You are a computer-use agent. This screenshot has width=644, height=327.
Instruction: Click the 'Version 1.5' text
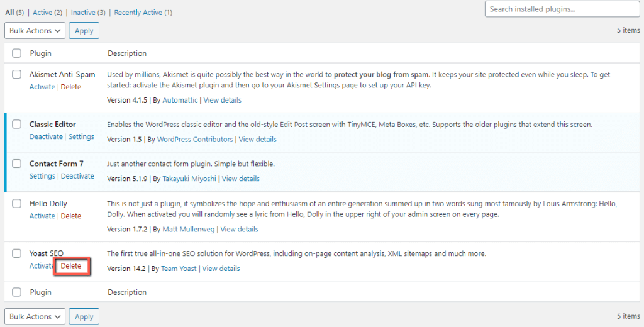(x=125, y=139)
